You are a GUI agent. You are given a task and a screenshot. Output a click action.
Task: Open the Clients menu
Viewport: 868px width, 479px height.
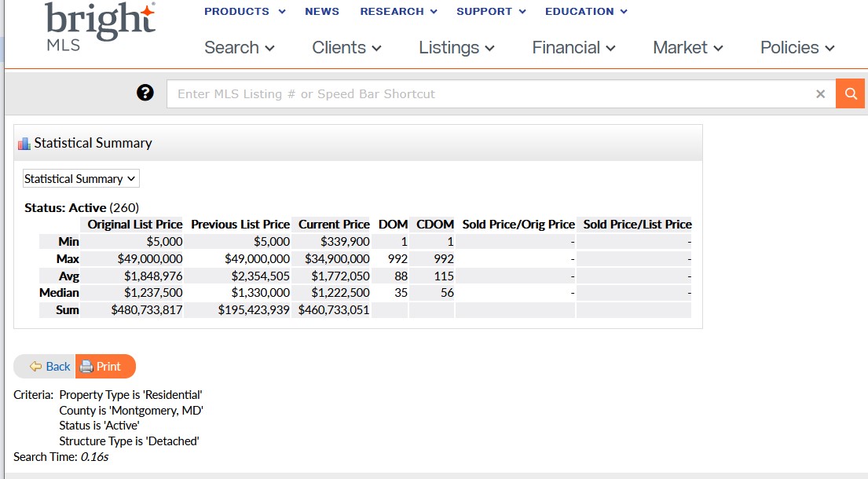(346, 48)
